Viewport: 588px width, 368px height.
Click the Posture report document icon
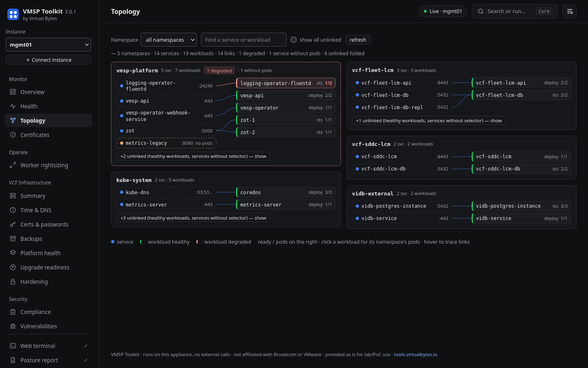point(13,360)
